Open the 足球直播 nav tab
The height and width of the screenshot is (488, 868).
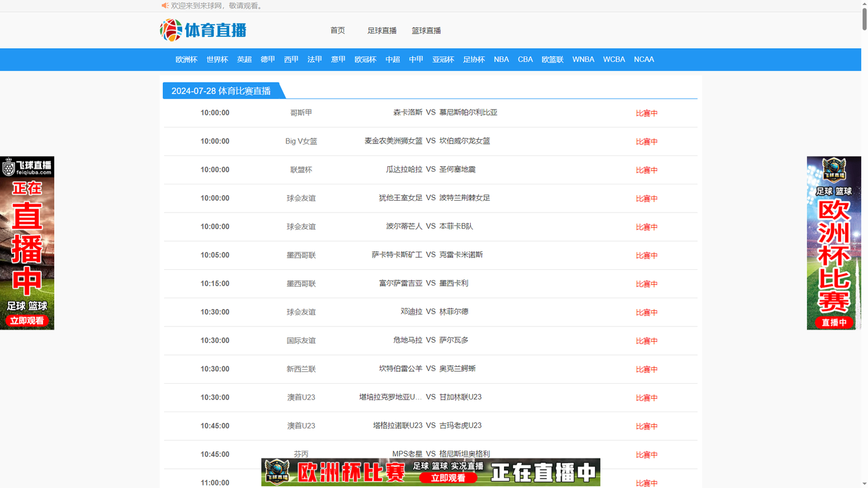click(x=382, y=30)
